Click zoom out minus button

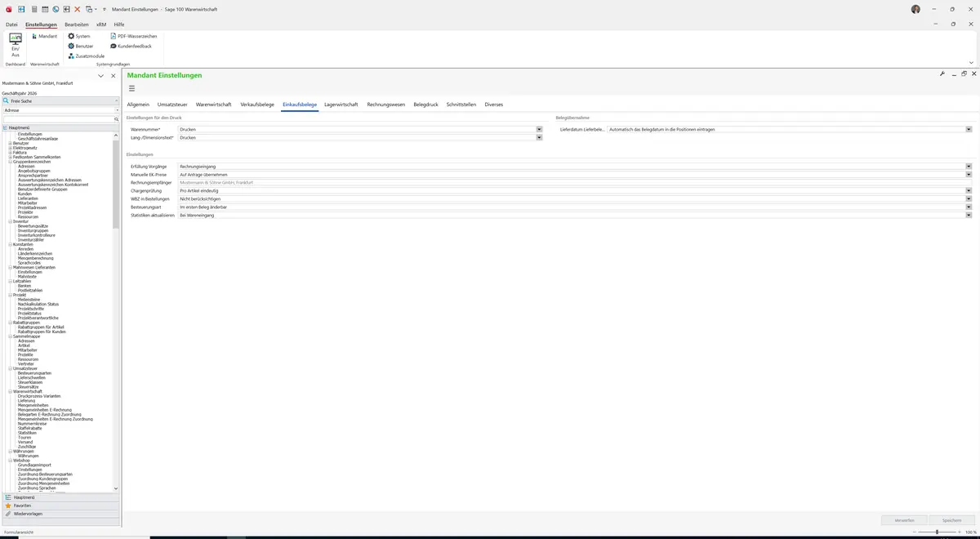913,532
